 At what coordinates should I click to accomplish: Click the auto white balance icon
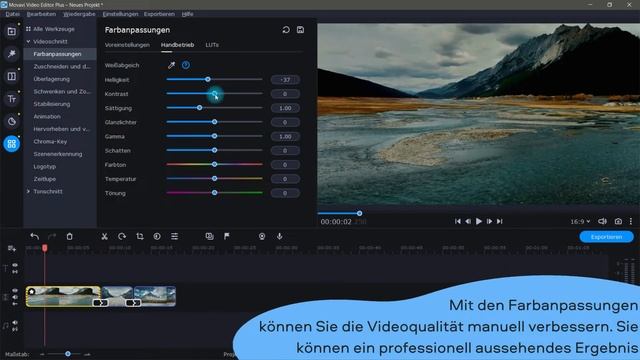[x=186, y=65]
